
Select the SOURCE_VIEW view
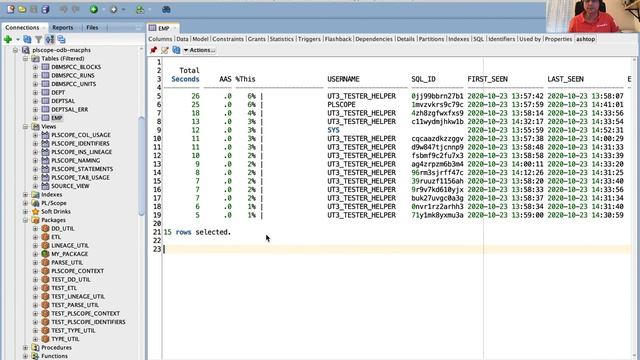70,186
